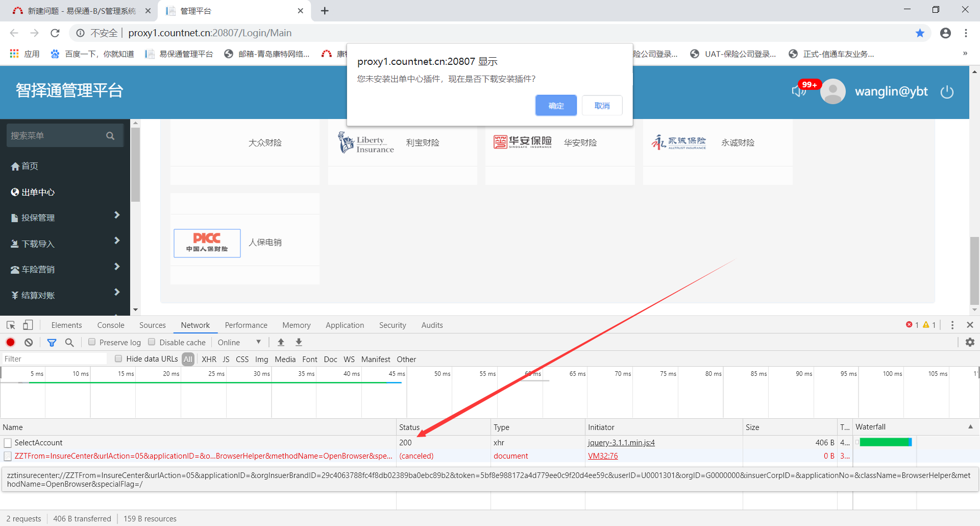Show more bookmarks overflow chevron
980x526 pixels.
(x=965, y=54)
